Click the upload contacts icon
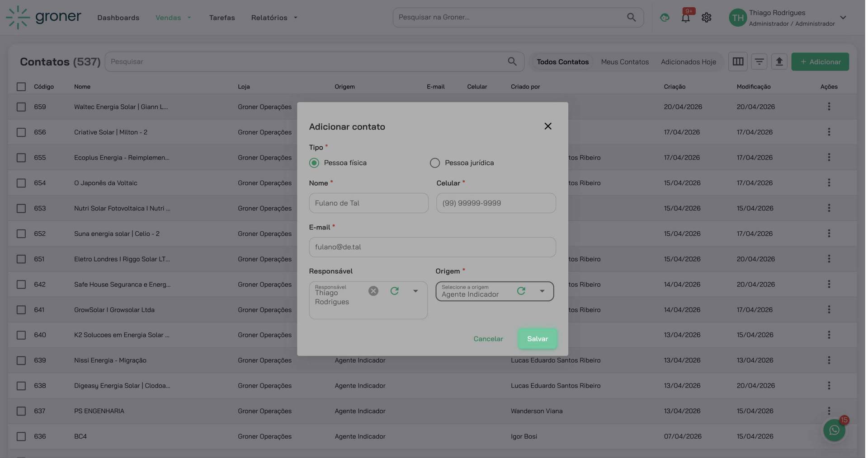Screen dimensions: 868x458 coord(779,61)
